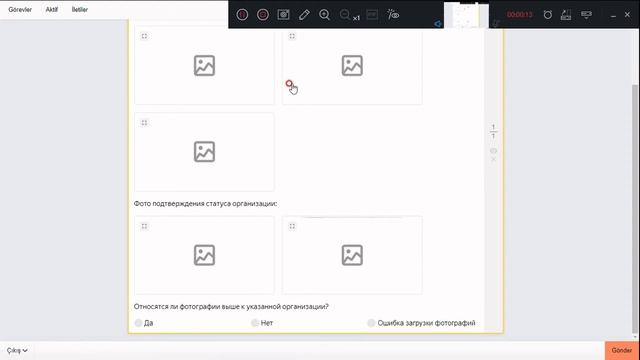Close the recorder toolbar

click(x=627, y=15)
